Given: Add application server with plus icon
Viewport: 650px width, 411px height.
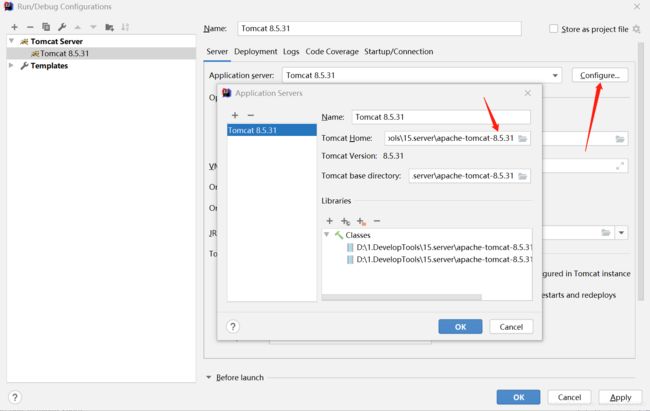Looking at the screenshot, I should 235,115.
